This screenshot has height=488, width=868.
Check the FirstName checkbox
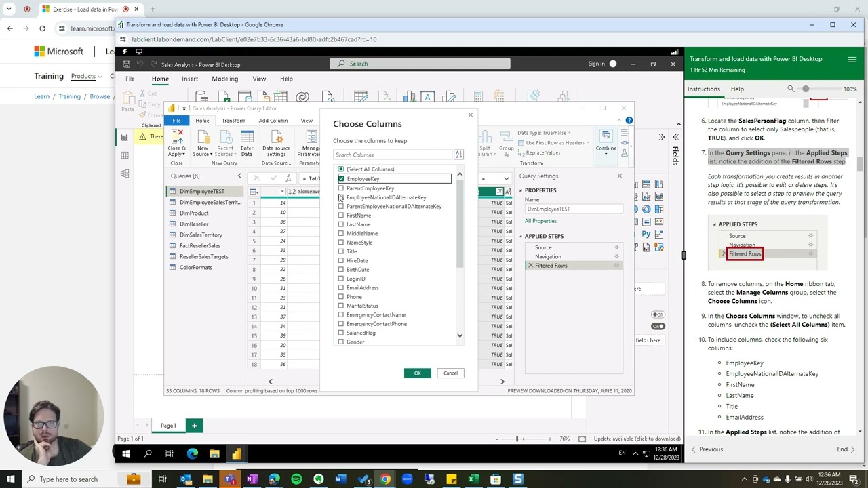(341, 216)
